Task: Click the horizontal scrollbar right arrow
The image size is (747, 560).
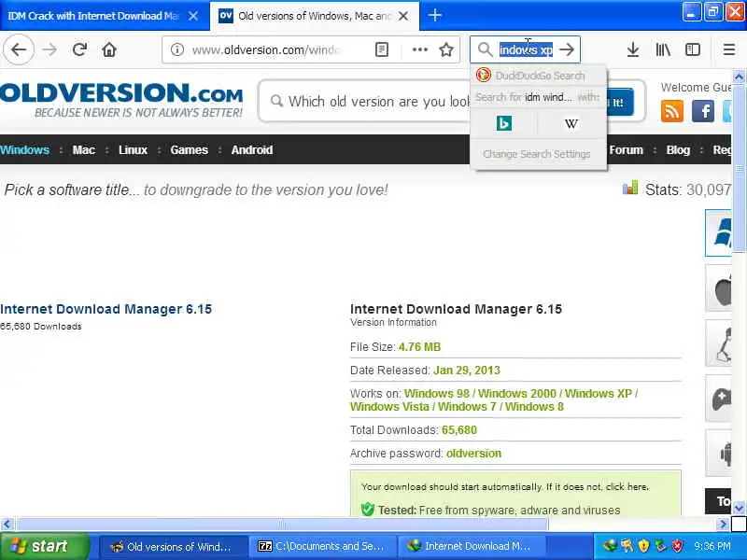Action: click(723, 525)
